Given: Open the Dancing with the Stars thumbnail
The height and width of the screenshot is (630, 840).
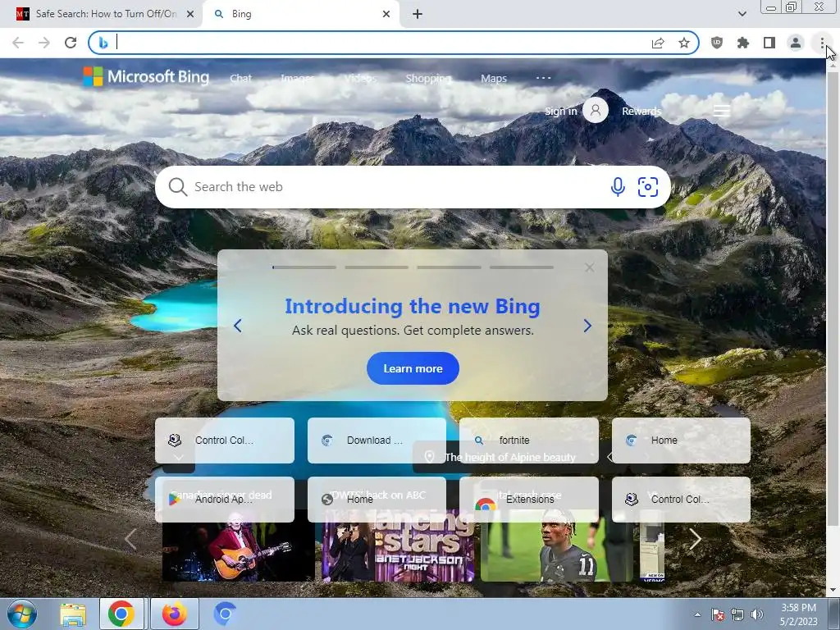Looking at the screenshot, I should [x=398, y=552].
